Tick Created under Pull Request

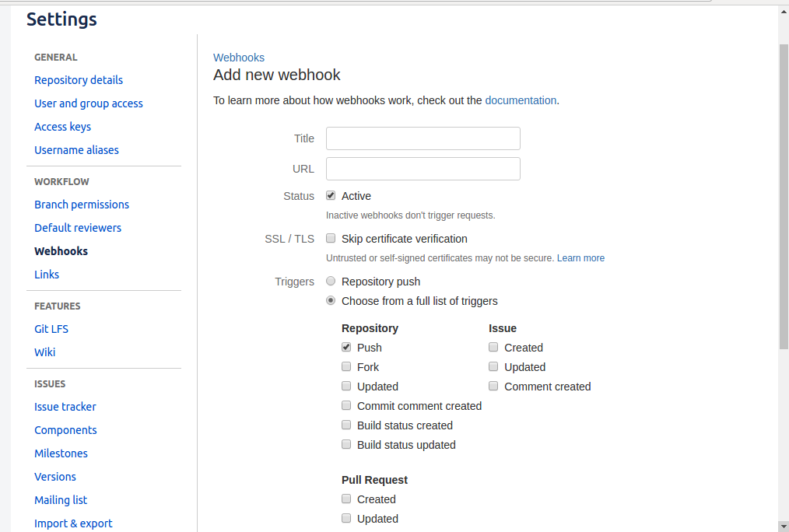click(x=346, y=499)
